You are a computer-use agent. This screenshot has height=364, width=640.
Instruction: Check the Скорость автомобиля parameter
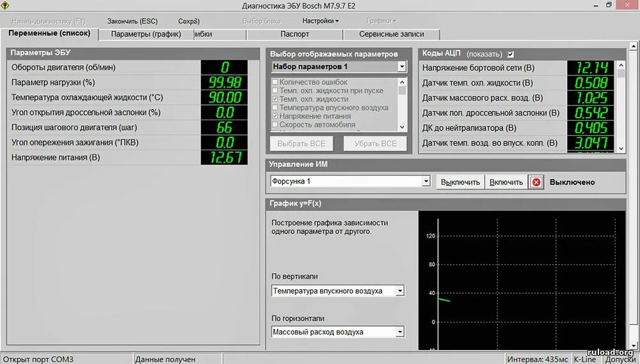(x=275, y=125)
